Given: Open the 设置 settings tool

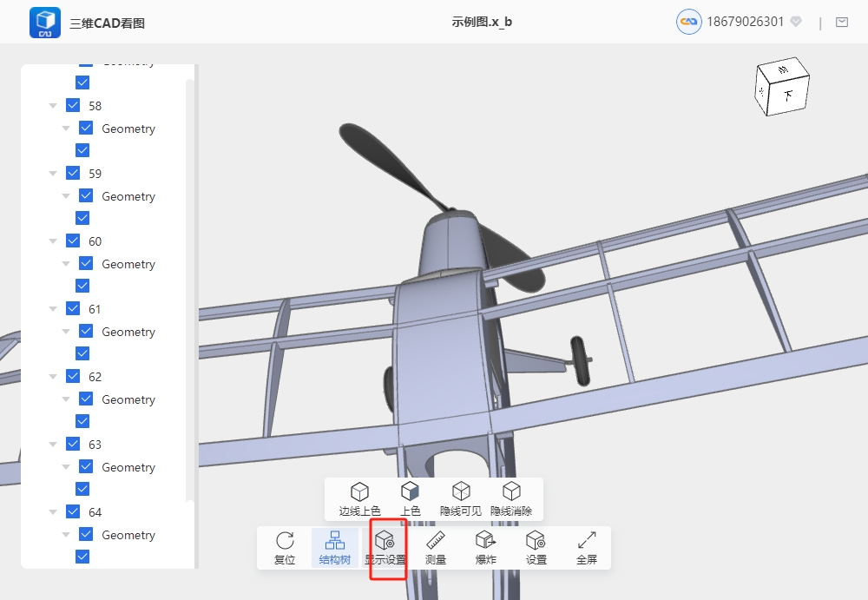Looking at the screenshot, I should coord(536,548).
